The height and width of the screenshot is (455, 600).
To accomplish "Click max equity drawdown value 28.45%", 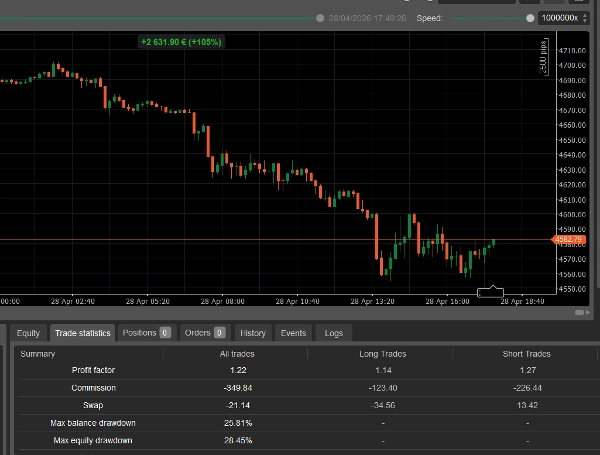I will point(238,440).
